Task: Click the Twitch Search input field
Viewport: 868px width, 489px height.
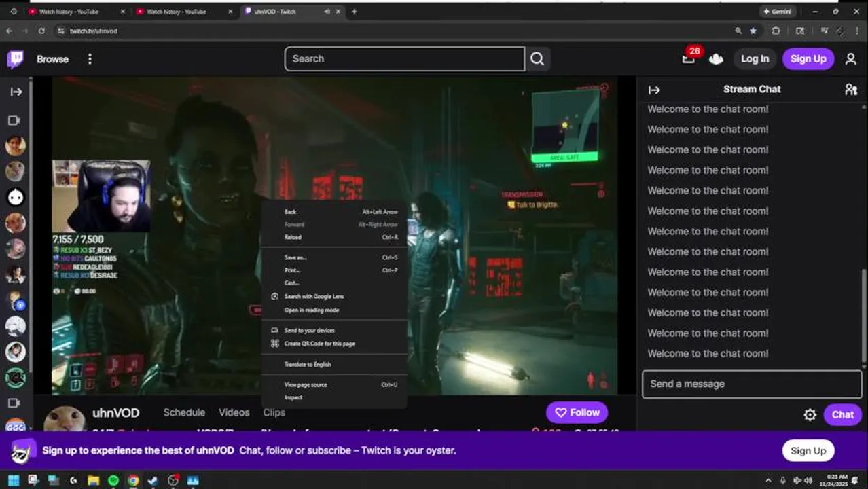Action: (405, 59)
